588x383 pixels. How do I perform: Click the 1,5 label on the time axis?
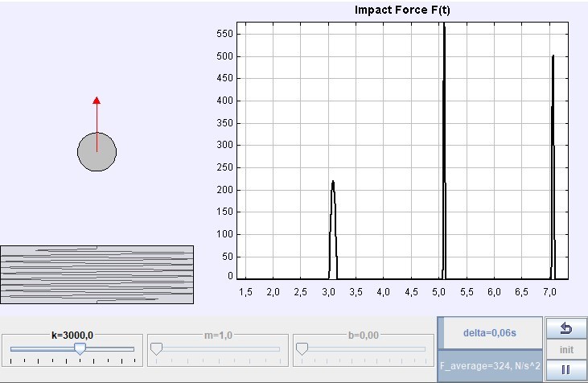tap(245, 290)
